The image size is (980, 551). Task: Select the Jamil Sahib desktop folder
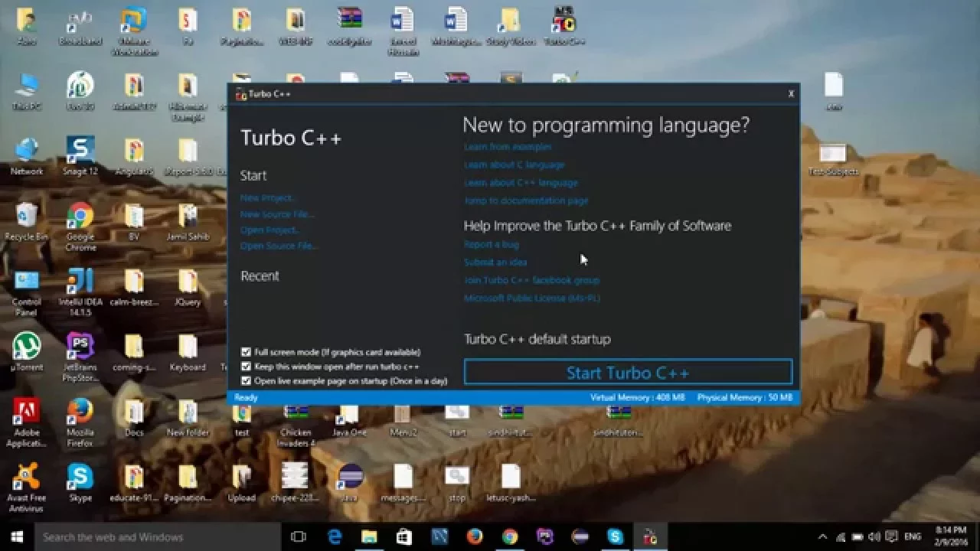click(x=188, y=222)
